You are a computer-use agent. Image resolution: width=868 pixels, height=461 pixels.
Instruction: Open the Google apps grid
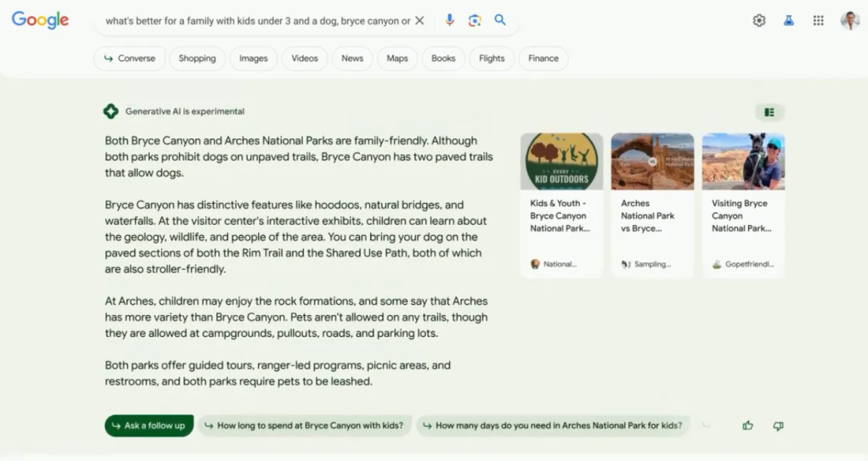(819, 20)
